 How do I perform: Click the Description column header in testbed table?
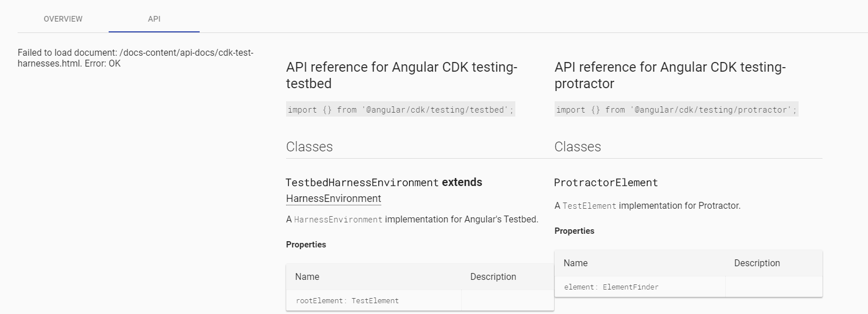click(493, 277)
